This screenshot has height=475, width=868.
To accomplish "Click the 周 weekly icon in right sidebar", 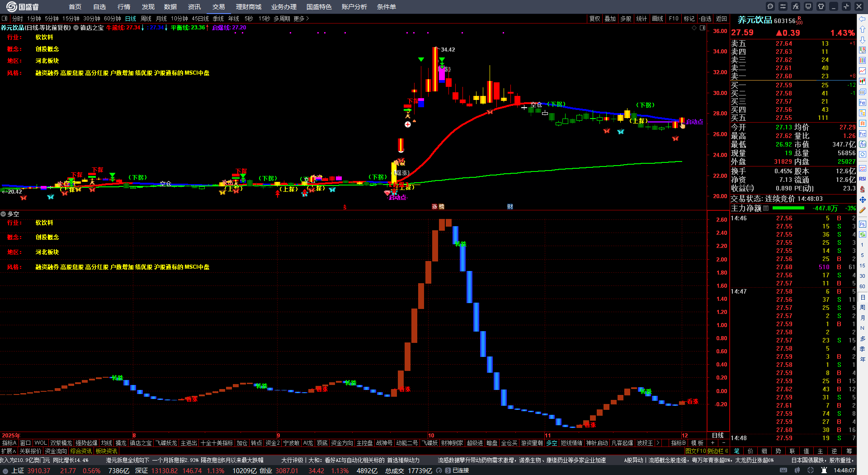I will click(x=863, y=308).
